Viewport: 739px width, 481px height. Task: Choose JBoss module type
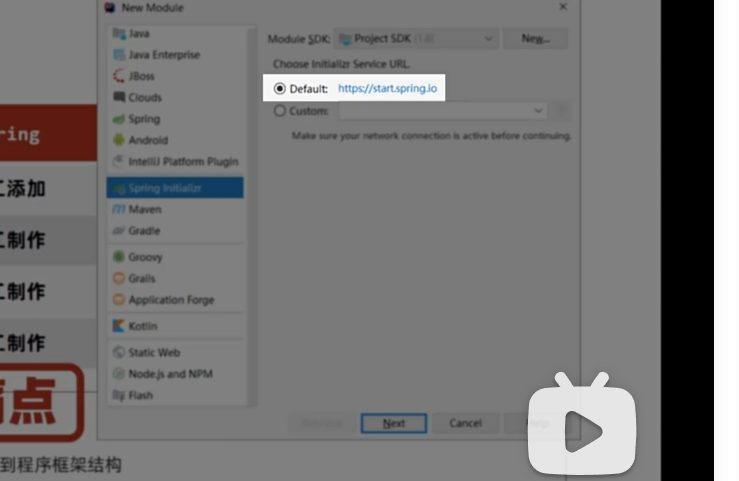point(175,76)
